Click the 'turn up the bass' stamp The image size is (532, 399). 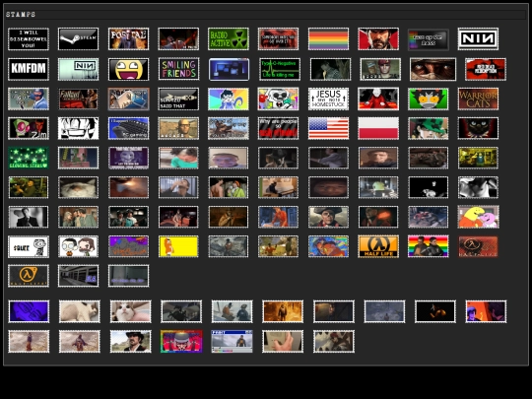429,39
